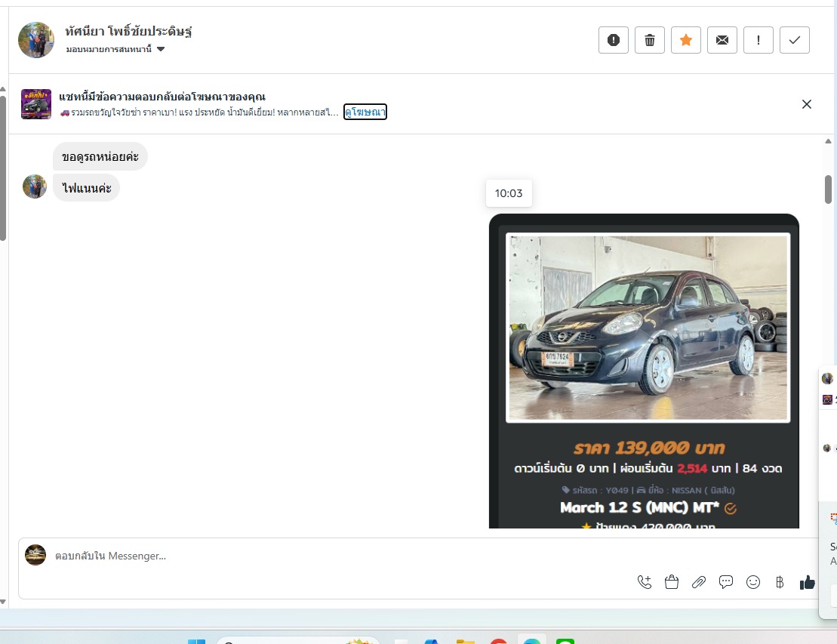Flag conversation with the plain exclamation mark icon
Viewport: 837px width, 644px height.
pyautogui.click(x=759, y=40)
